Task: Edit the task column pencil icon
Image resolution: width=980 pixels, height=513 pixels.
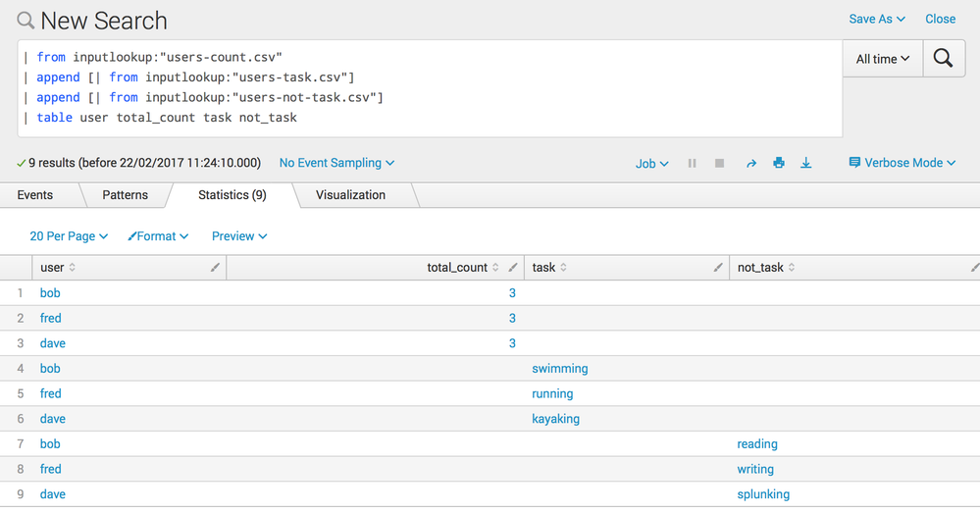Action: pyautogui.click(x=717, y=268)
